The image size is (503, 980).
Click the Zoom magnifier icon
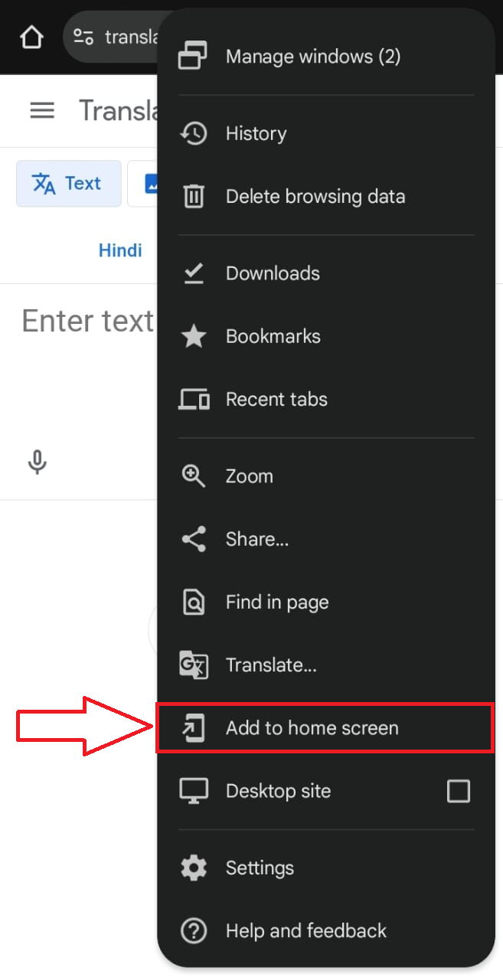pos(193,476)
